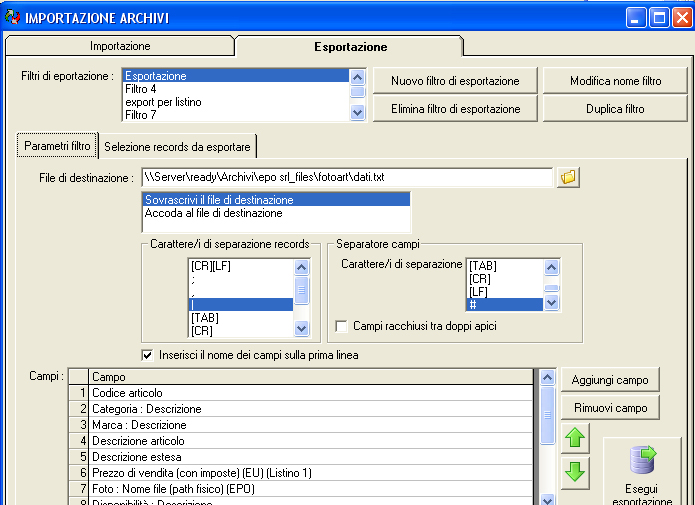695x505 pixels.
Task: Click the File di destinazione path field
Action: (x=348, y=177)
